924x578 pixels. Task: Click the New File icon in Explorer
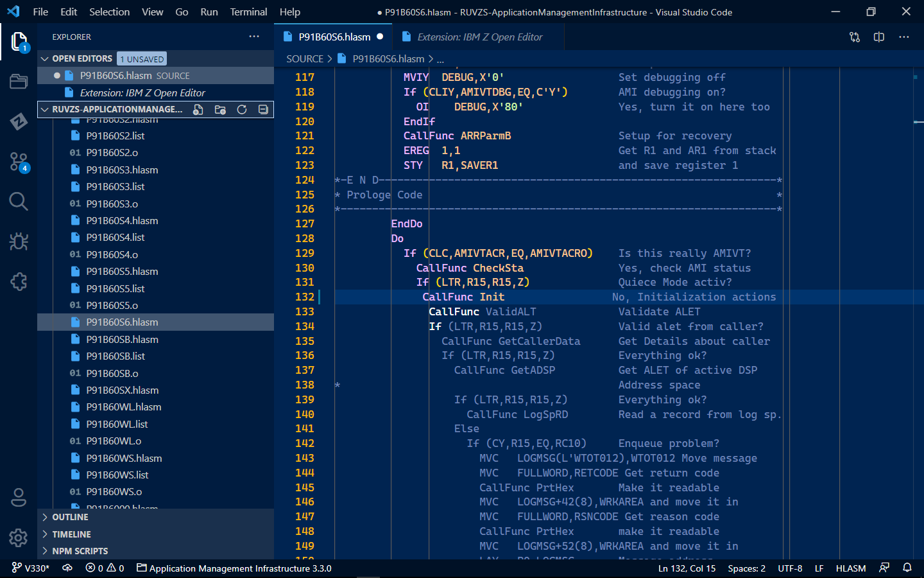[199, 109]
